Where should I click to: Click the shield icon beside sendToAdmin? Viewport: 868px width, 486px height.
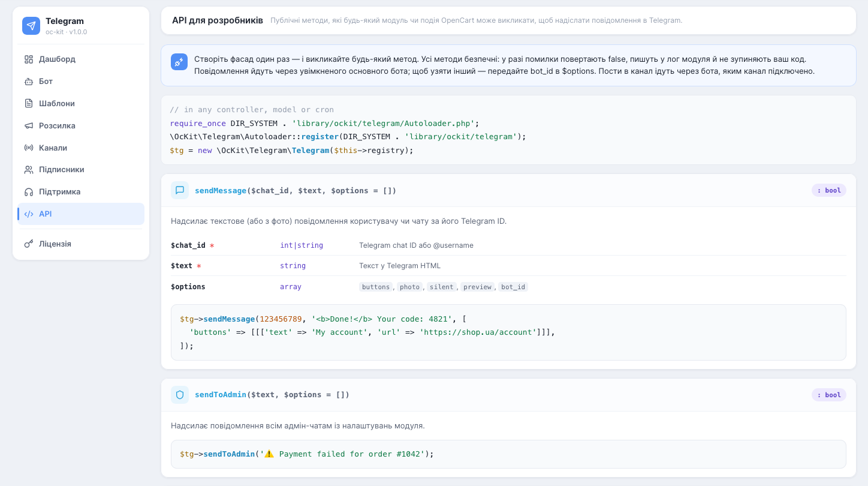click(180, 394)
